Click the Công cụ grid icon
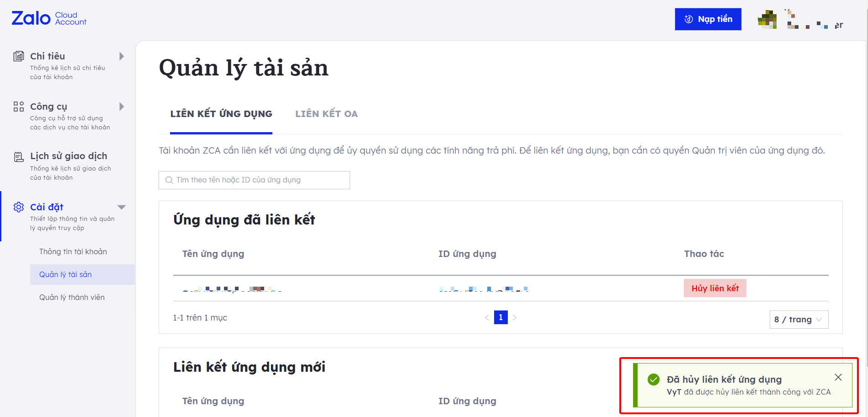 coord(19,107)
